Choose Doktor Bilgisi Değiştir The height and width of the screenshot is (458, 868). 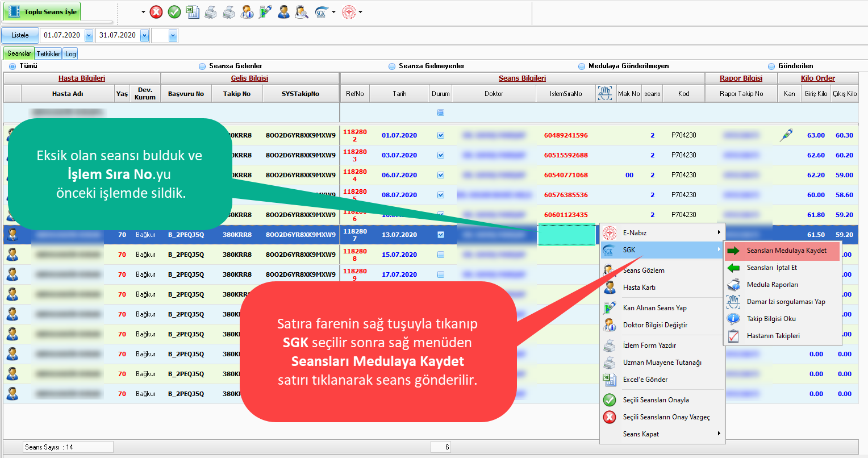click(x=662, y=325)
